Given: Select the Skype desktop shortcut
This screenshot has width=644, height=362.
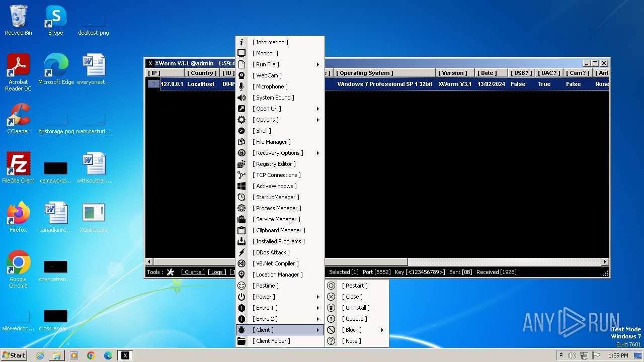Looking at the screenshot, I should pyautogui.click(x=55, y=21).
